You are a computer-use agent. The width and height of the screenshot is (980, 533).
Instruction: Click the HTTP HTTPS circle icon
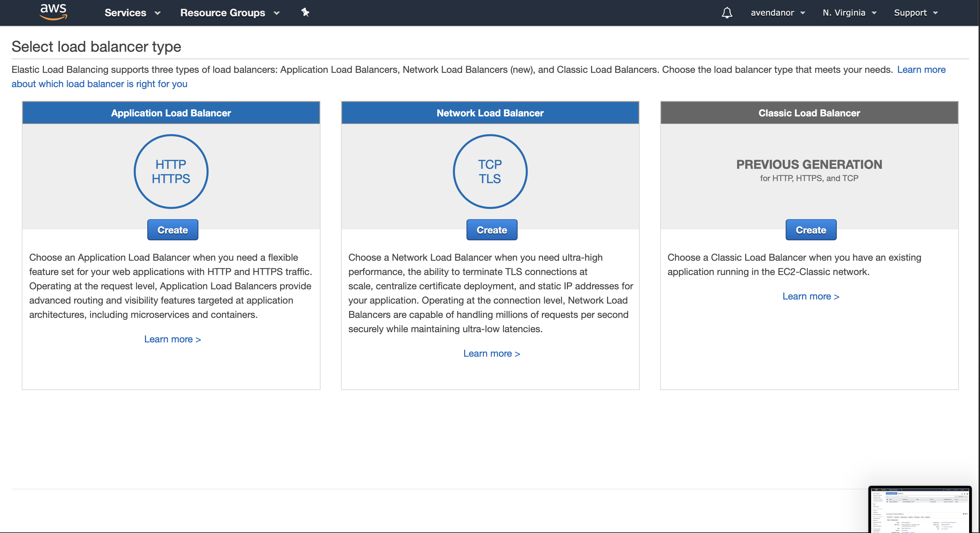coord(171,172)
